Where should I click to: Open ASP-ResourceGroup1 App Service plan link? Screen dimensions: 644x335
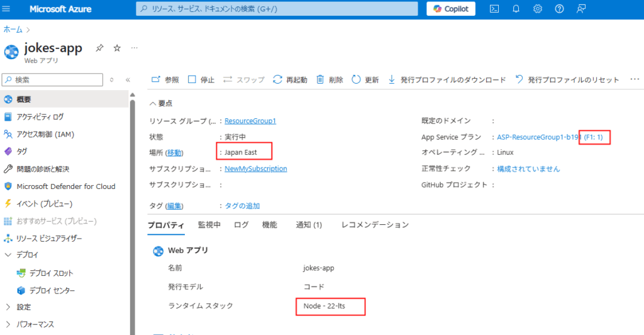pos(550,137)
